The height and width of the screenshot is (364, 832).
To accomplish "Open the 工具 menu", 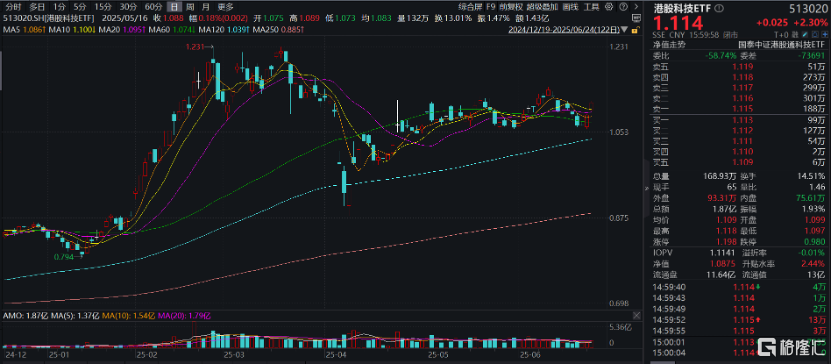I will point(591,7).
